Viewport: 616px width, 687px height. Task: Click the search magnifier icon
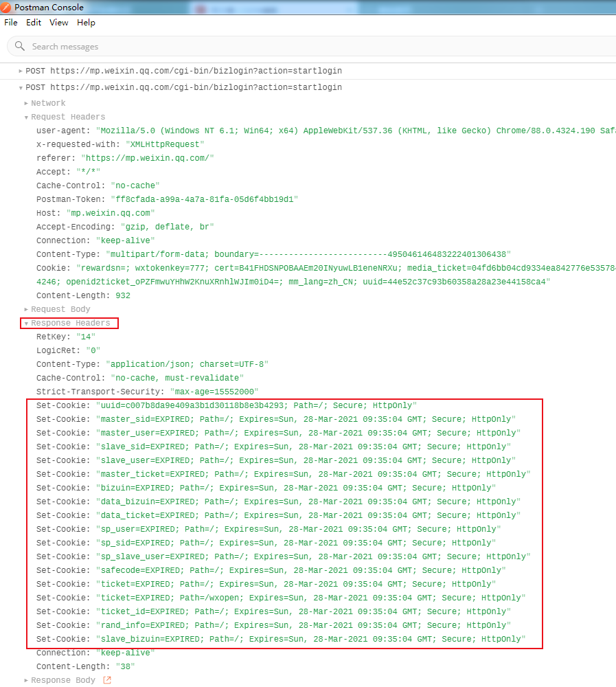point(20,46)
